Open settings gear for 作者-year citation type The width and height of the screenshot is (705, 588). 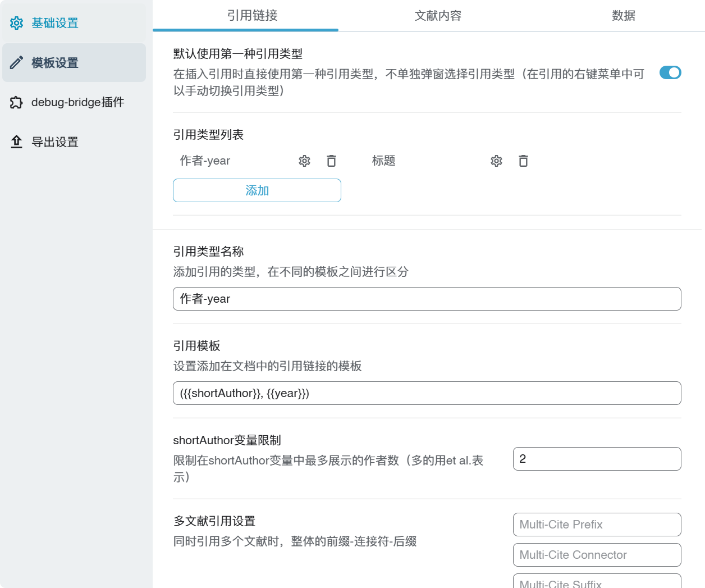(304, 161)
